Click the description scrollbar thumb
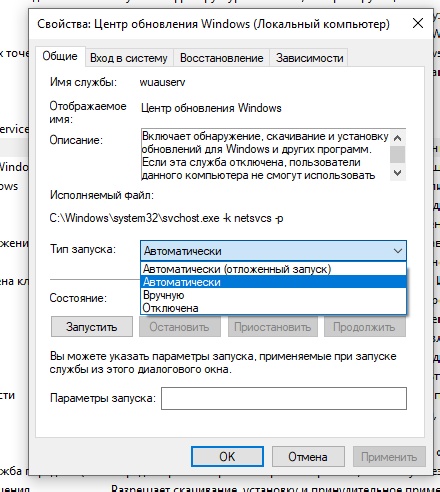440x492 pixels. pos(397,154)
